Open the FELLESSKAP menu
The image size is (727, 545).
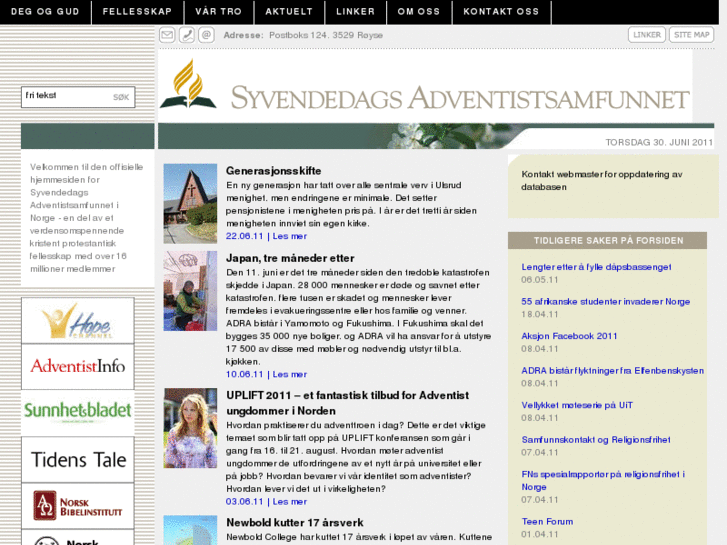pyautogui.click(x=137, y=12)
